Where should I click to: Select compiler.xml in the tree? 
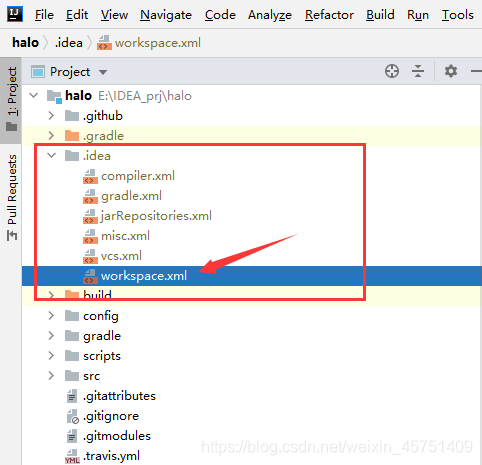point(252,176)
